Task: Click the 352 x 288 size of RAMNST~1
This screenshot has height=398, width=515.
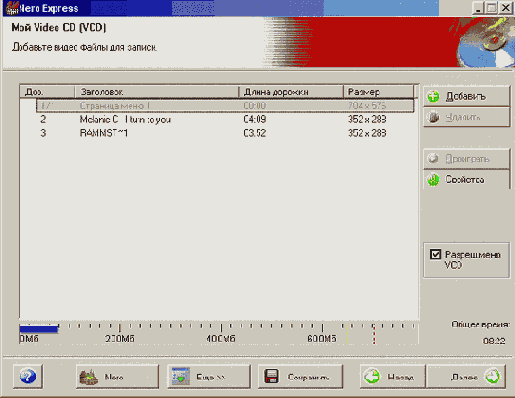Action: click(367, 133)
